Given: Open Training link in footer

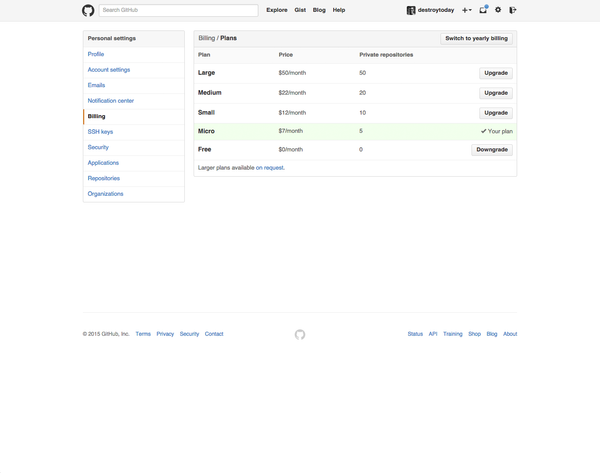Looking at the screenshot, I should point(453,334).
